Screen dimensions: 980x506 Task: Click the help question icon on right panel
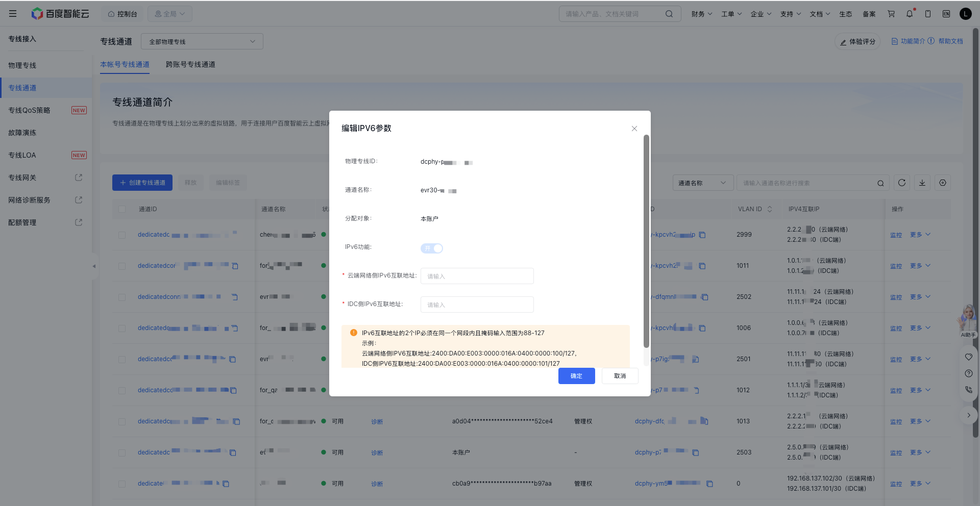pos(969,373)
